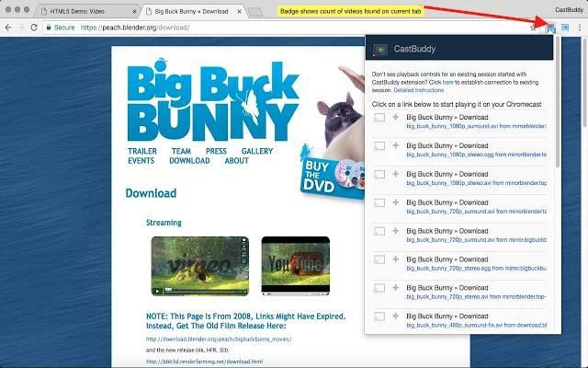Plus icon for big_buck_bunny_1080p_stereo.avi row
588x368 pixels.
[396, 174]
